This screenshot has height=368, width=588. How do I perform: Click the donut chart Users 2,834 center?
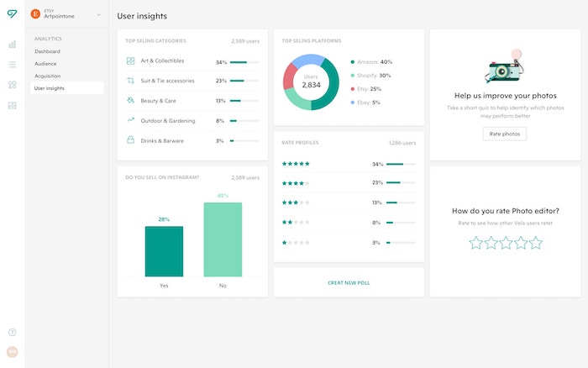coord(311,81)
